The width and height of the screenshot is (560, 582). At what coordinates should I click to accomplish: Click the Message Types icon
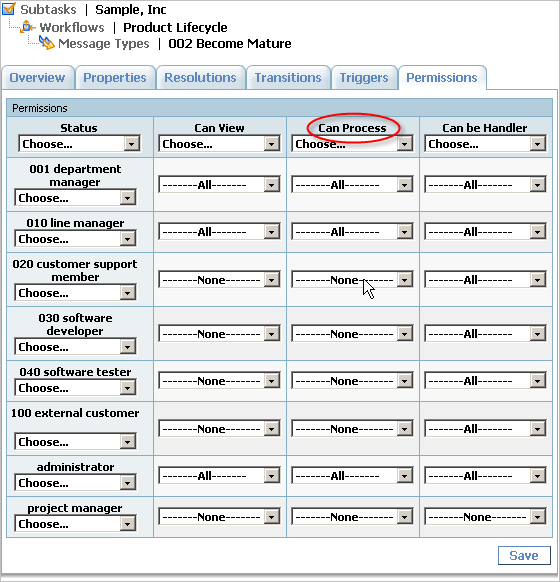click(46, 43)
